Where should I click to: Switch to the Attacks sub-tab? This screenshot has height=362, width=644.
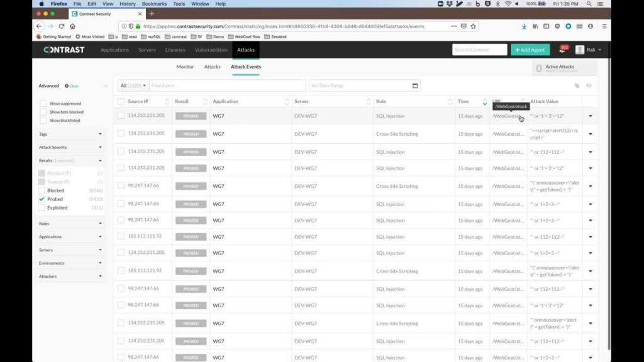212,67
